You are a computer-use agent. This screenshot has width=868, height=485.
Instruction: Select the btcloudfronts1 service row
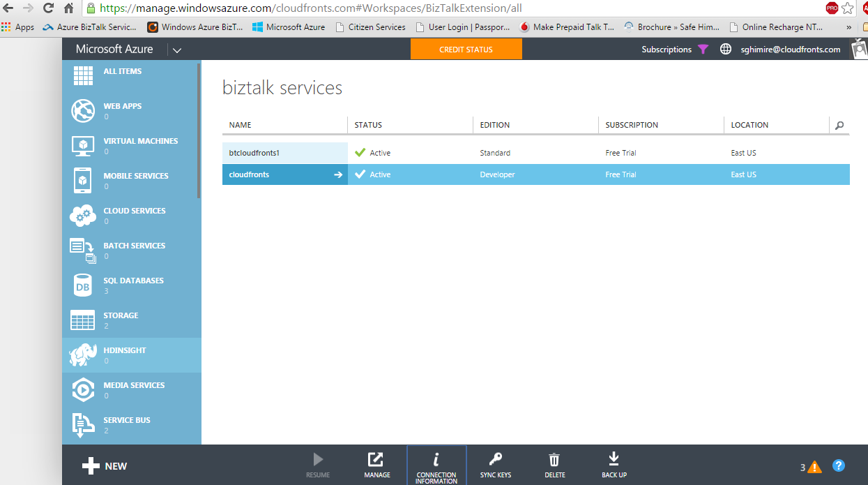[535, 153]
